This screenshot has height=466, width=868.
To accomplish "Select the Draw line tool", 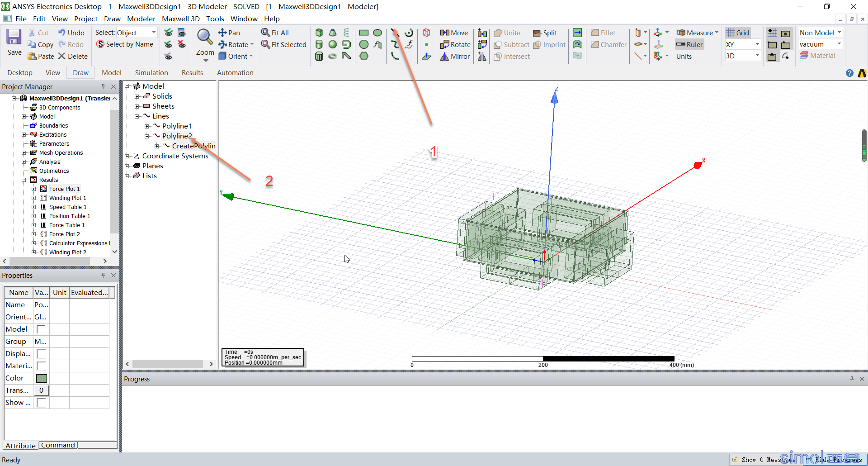I will tap(395, 33).
